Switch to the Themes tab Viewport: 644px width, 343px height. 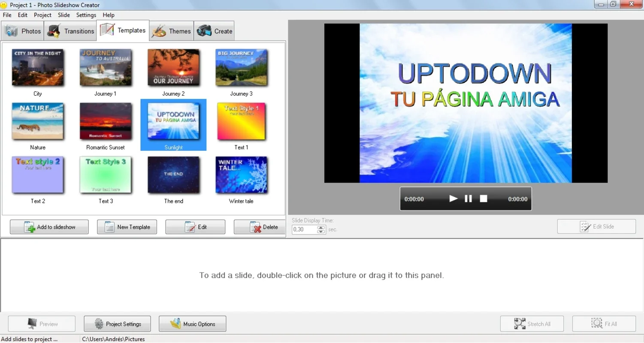(171, 31)
